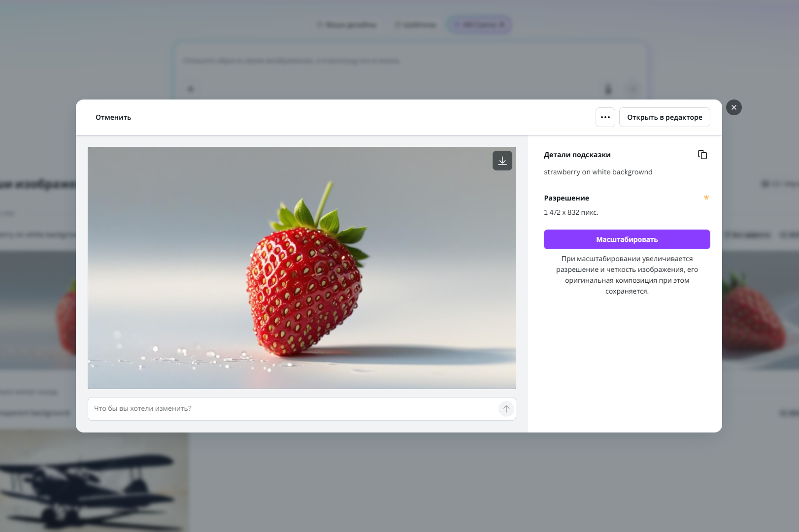Switch to the blurred Ваши дизайны tab
This screenshot has width=799, height=532.
(x=347, y=25)
